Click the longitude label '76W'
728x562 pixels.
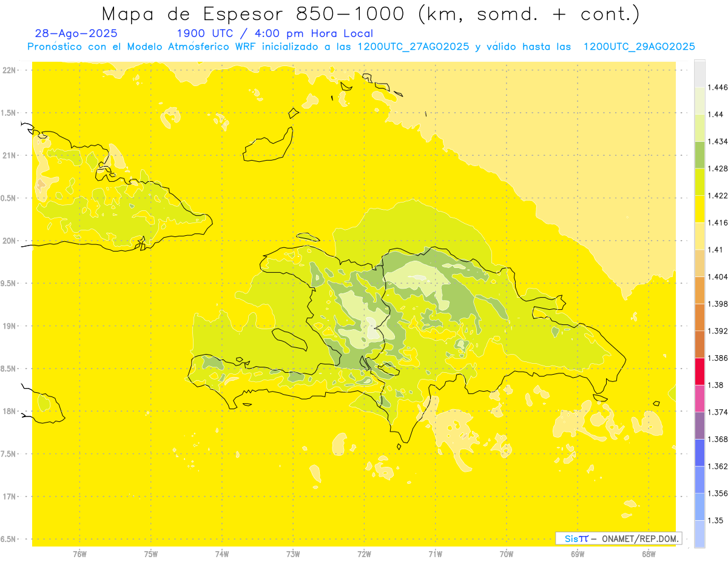pyautogui.click(x=79, y=554)
